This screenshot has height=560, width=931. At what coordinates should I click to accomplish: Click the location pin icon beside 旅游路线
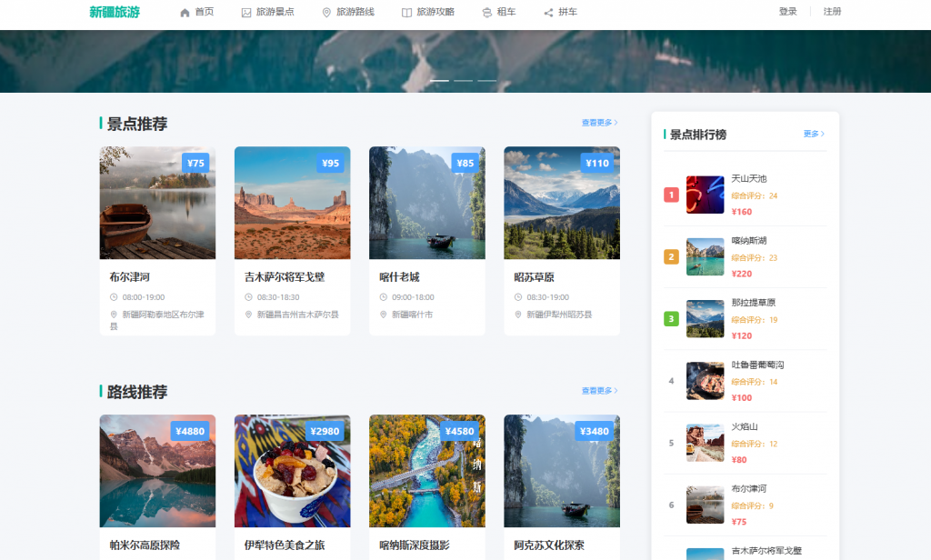(x=326, y=13)
